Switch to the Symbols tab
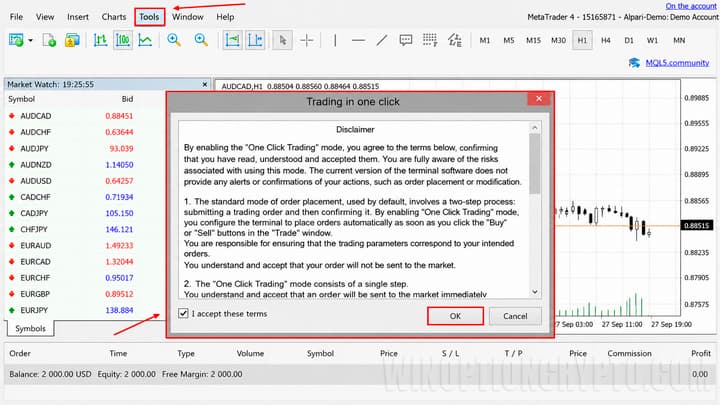 tap(30, 328)
